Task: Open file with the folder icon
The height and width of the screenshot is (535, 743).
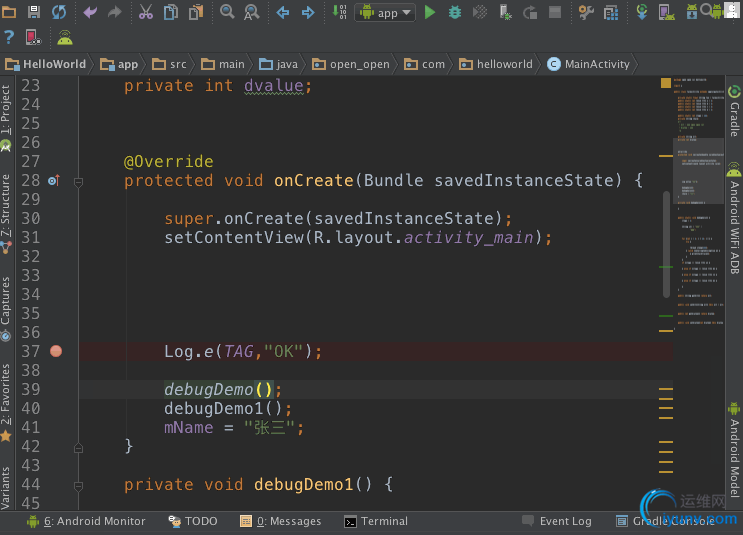Action: [9, 12]
